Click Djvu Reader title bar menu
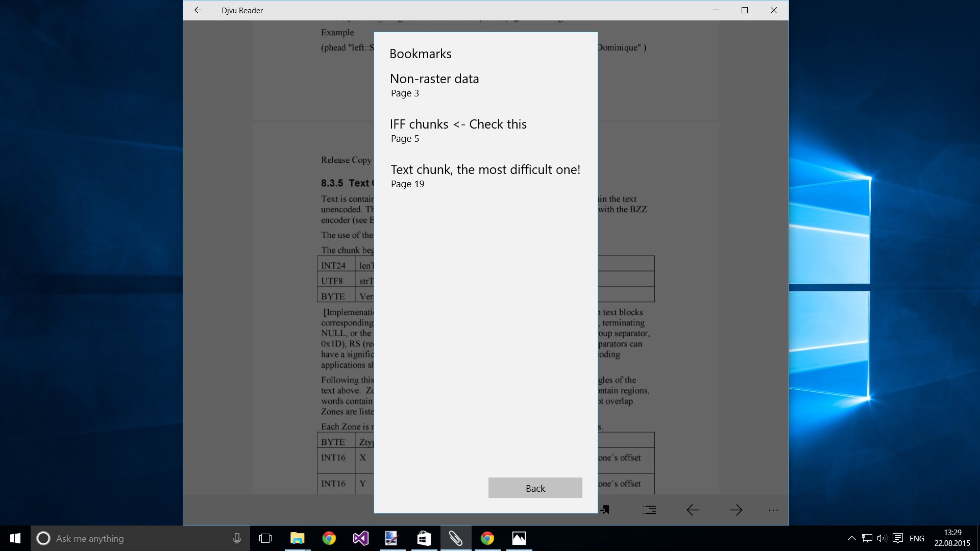This screenshot has height=551, width=980. coord(241,10)
